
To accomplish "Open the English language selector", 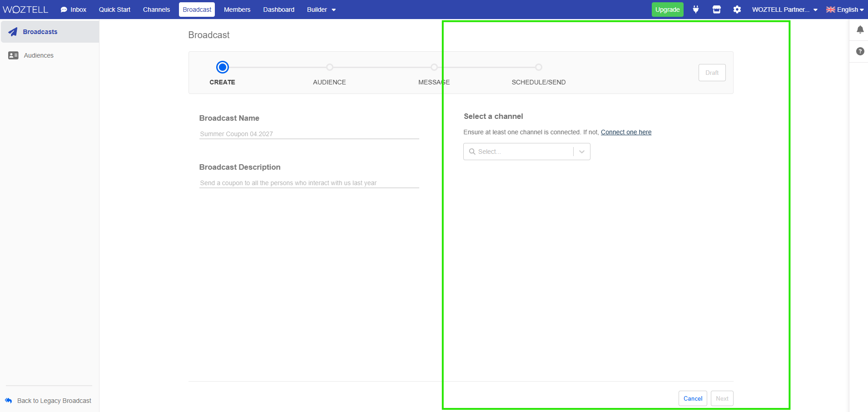I will pyautogui.click(x=844, y=10).
